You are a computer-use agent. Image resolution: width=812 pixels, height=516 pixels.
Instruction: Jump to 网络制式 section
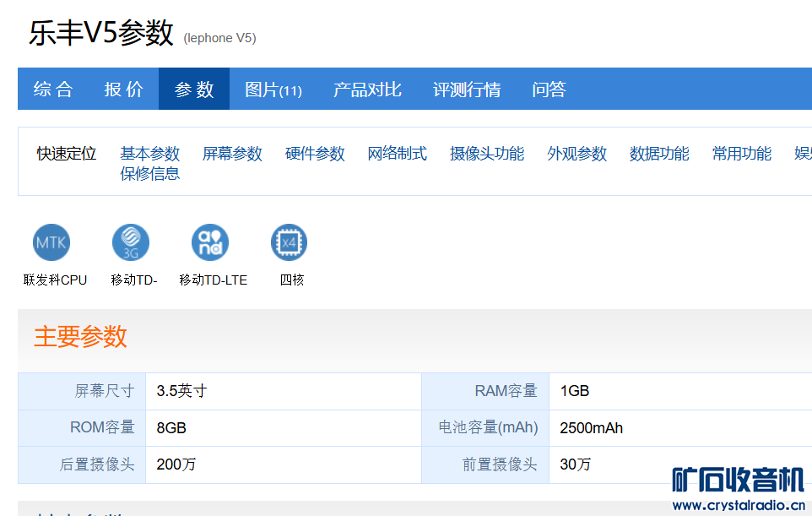coord(398,154)
